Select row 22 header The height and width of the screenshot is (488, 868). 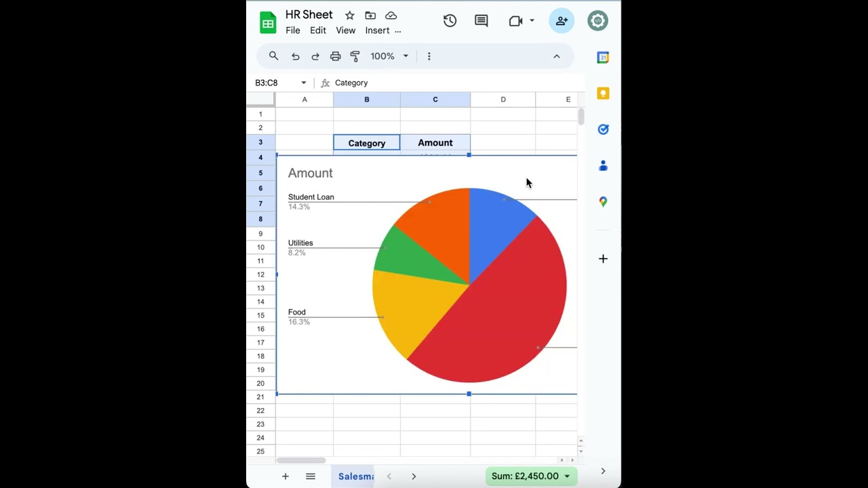pos(260,411)
